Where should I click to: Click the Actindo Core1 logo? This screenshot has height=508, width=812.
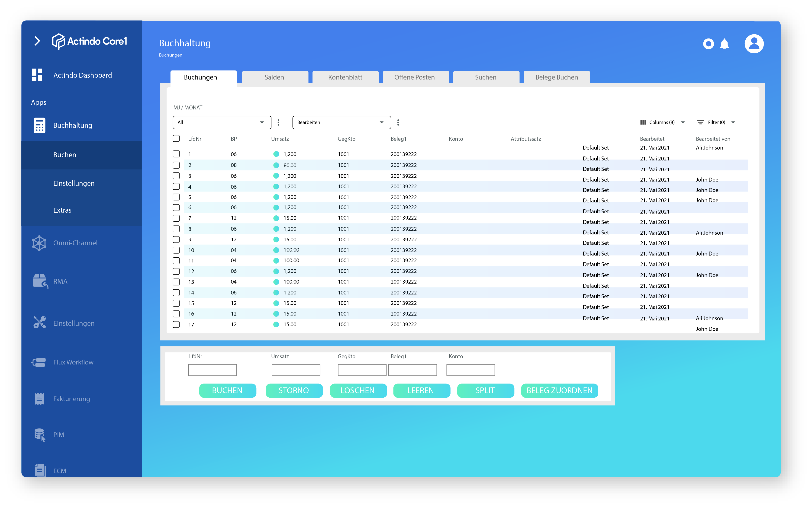click(x=89, y=41)
